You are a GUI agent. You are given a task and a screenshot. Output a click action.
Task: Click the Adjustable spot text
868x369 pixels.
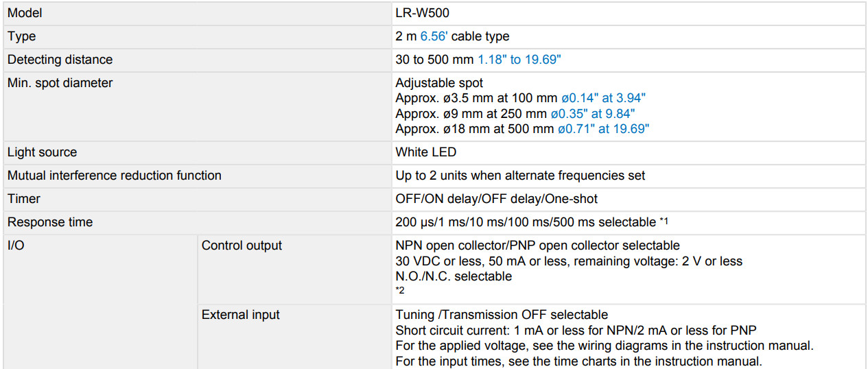click(439, 83)
